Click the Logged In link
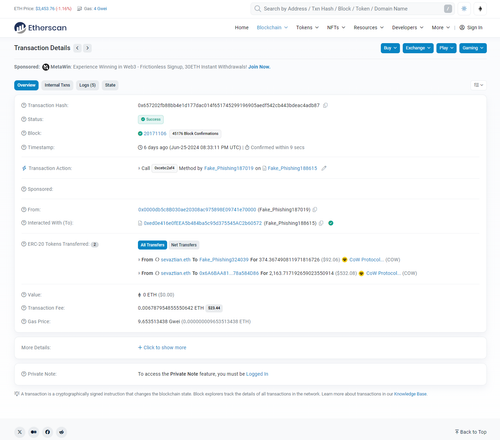 (257, 374)
